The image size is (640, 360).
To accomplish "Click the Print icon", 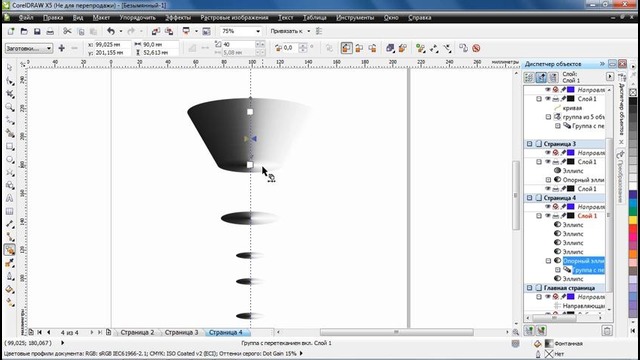I will coord(50,31).
